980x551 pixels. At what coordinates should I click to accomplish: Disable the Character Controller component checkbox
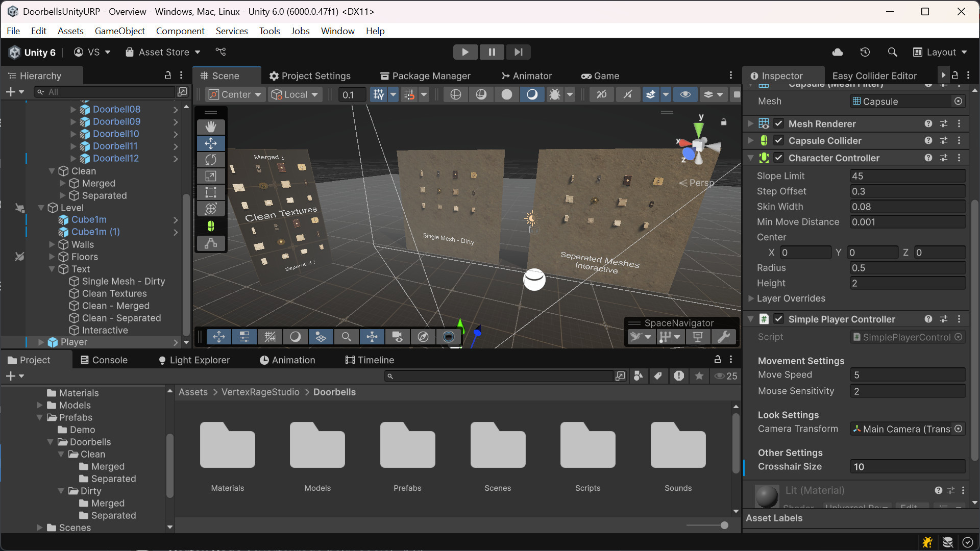(779, 158)
